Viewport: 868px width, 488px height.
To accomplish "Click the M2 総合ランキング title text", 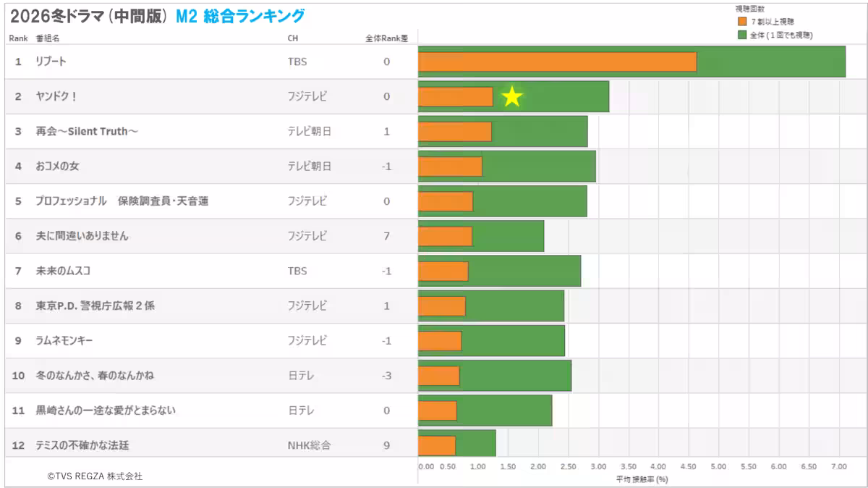I will coord(240,16).
